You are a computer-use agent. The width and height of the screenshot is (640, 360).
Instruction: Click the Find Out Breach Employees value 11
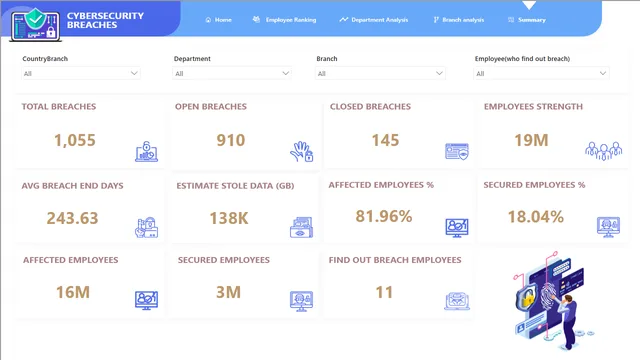coord(384,292)
